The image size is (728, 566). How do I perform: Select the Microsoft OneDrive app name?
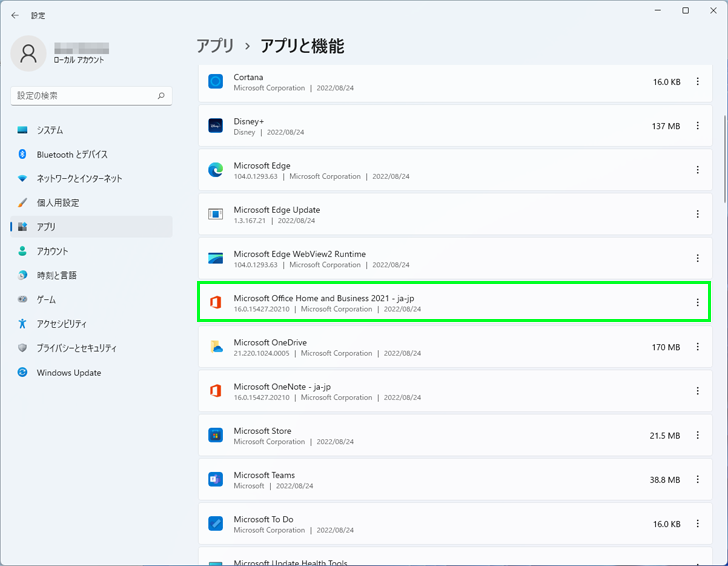[x=270, y=342]
